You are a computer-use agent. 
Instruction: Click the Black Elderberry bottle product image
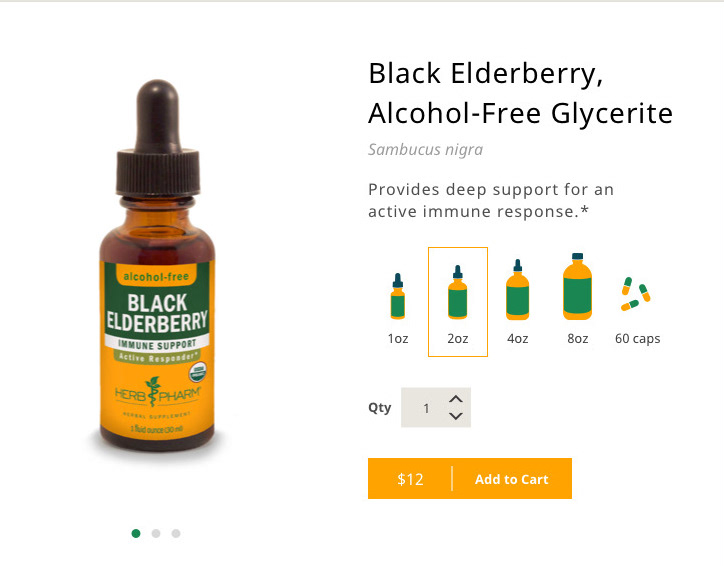point(157,266)
